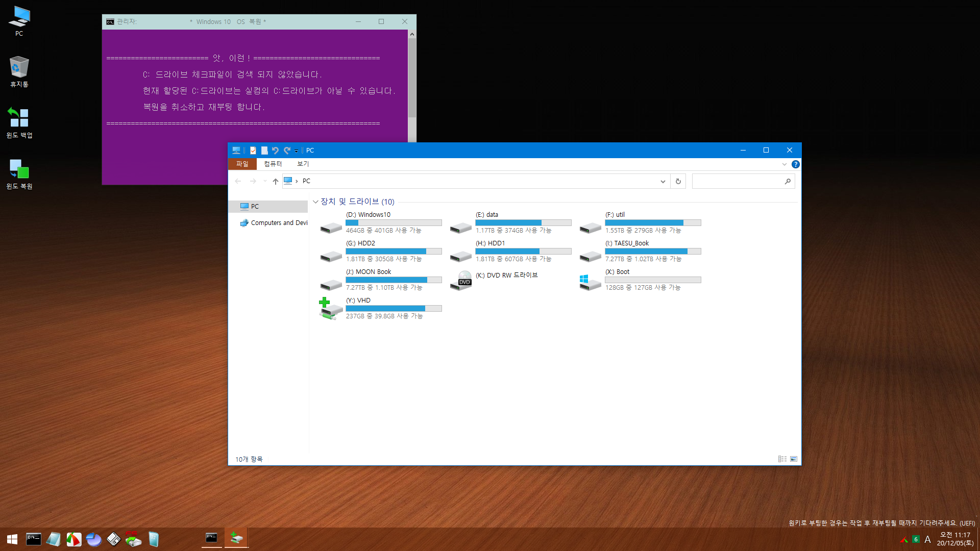Click the red-green triangle tray icon
This screenshot has width=980, height=551.
904,540
